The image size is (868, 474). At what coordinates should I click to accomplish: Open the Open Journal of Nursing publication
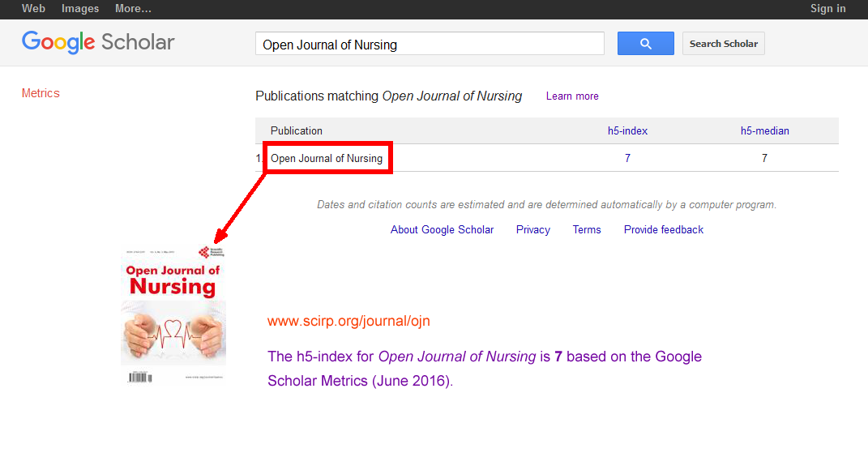click(327, 158)
